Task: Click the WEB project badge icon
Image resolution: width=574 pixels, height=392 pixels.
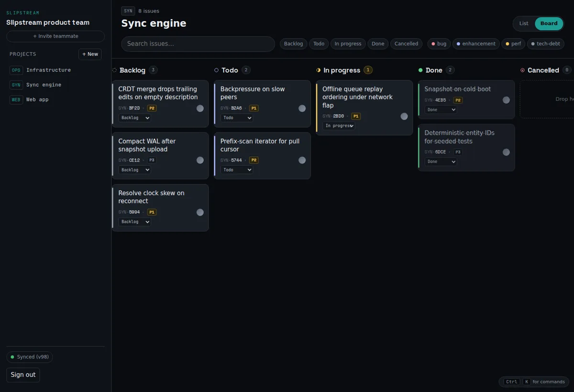Action: coord(16,100)
